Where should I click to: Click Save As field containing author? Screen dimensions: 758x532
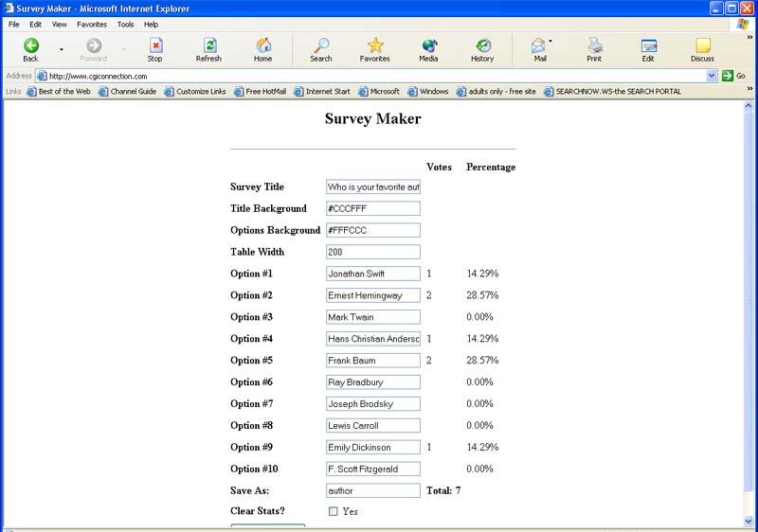tap(373, 491)
